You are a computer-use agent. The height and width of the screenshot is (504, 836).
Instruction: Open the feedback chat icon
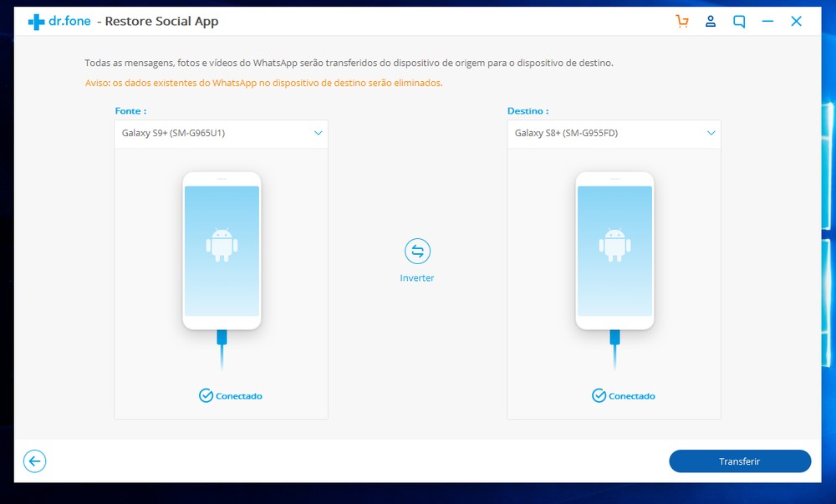pyautogui.click(x=739, y=21)
